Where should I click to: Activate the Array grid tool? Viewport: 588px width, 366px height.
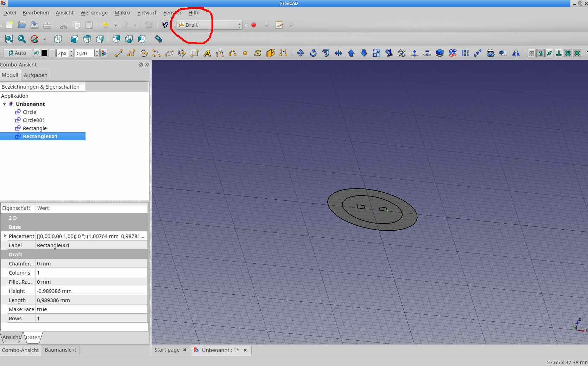(465, 53)
